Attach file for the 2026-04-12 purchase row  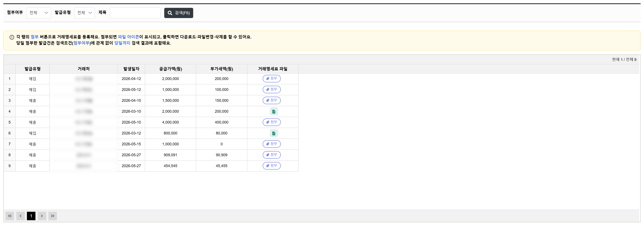click(x=272, y=79)
